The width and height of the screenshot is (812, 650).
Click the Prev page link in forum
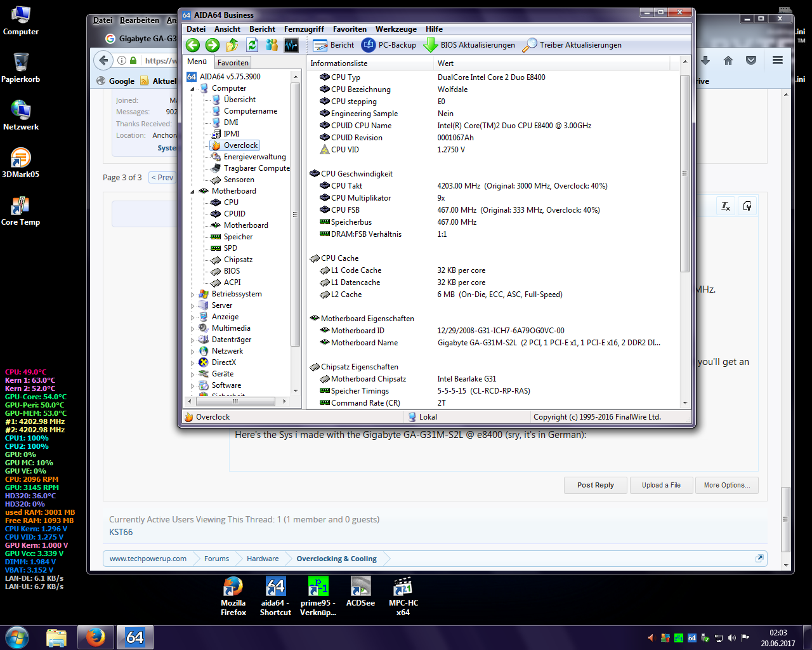162,178
